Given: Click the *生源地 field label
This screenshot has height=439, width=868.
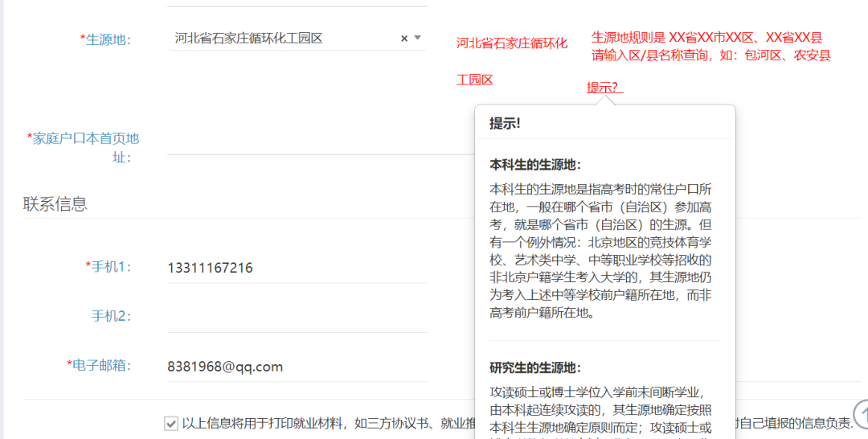Looking at the screenshot, I should [105, 39].
